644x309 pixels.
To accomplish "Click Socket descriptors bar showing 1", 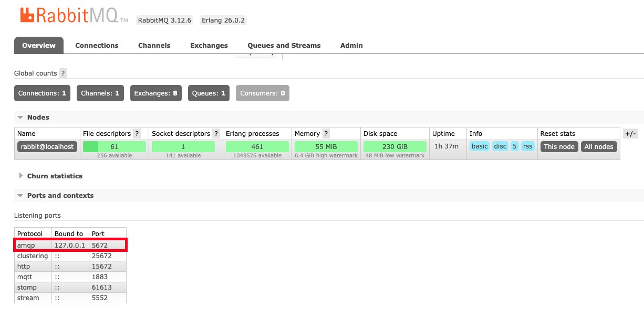I will (x=183, y=147).
